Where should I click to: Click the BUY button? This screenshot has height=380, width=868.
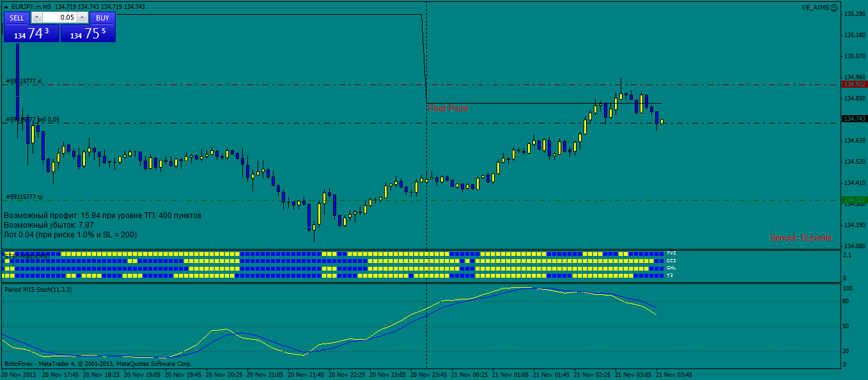(x=102, y=18)
